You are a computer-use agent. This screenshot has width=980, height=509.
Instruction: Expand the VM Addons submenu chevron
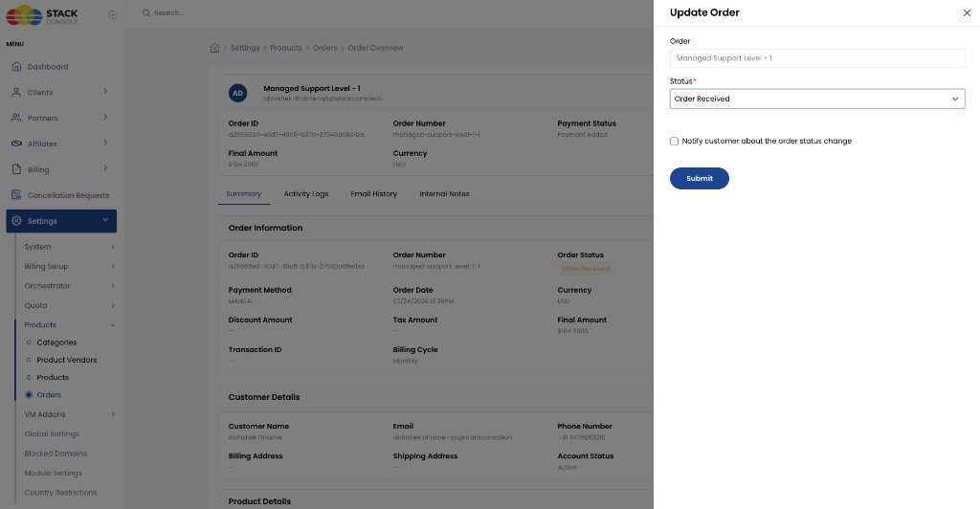(113, 414)
